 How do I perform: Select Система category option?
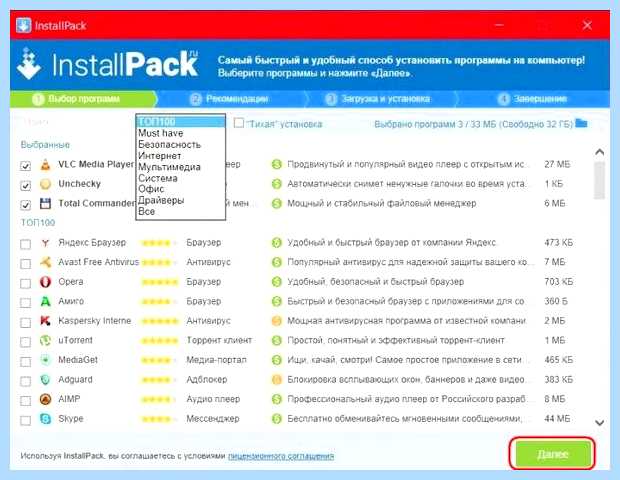pyautogui.click(x=181, y=178)
